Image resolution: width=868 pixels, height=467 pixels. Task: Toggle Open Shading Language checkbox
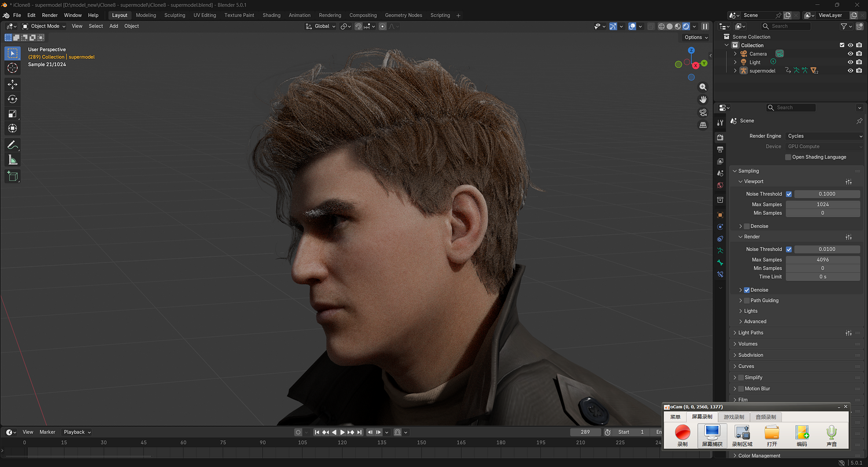coord(788,157)
